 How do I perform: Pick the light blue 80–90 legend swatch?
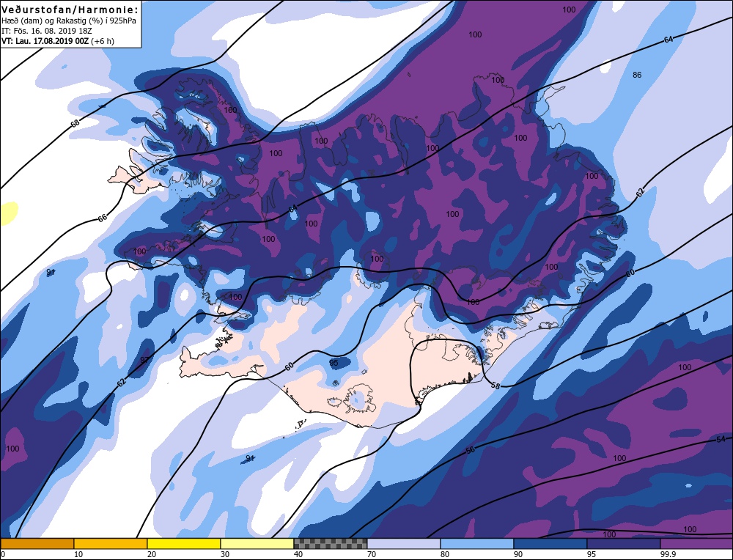(477, 543)
